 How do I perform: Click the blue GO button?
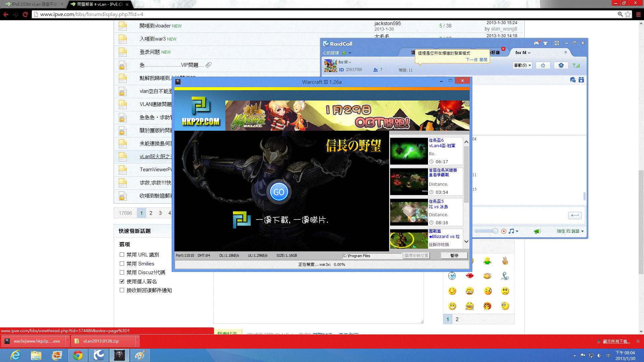click(279, 192)
